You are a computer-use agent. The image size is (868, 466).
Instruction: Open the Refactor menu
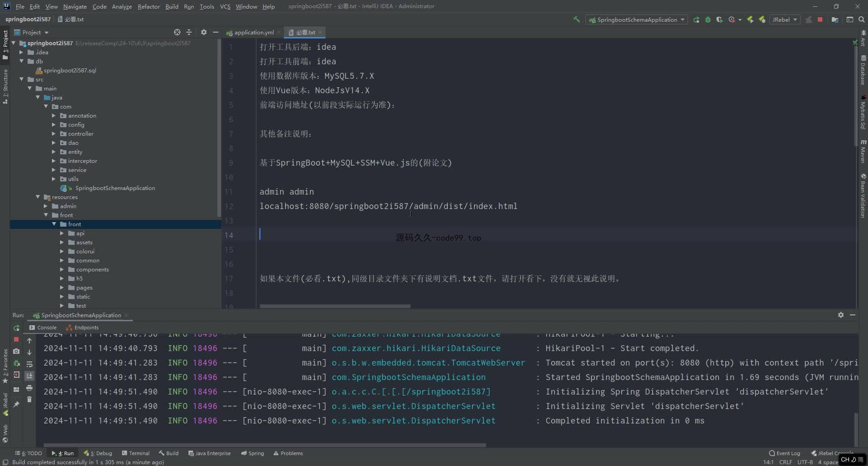click(149, 6)
